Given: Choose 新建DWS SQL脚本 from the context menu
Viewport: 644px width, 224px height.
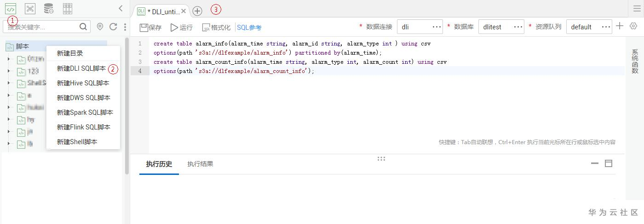Looking at the screenshot, I should click(83, 98).
